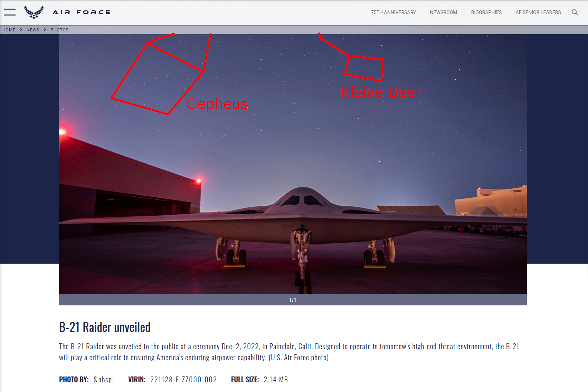Click the B-21 Raider unveiled heading

(105, 327)
